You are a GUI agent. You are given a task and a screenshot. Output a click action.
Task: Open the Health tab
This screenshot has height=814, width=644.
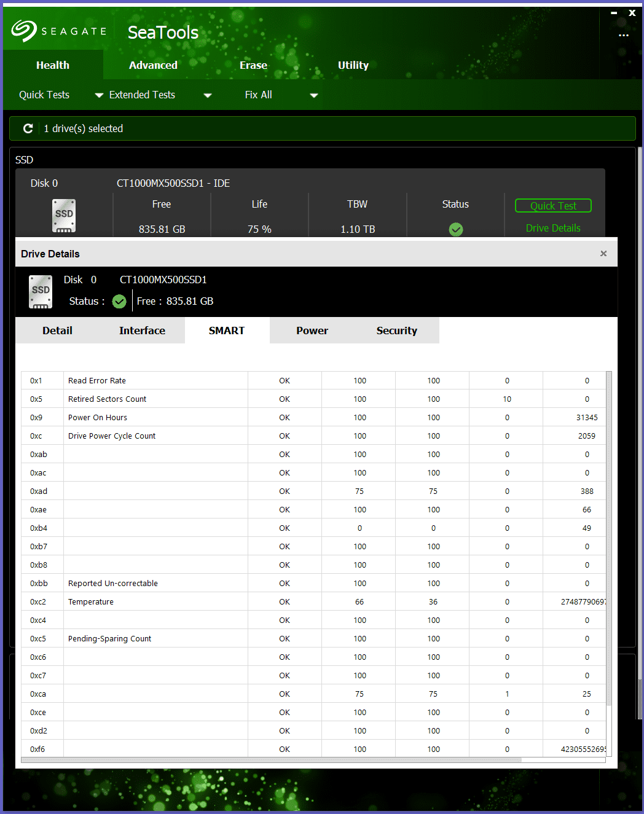click(53, 65)
